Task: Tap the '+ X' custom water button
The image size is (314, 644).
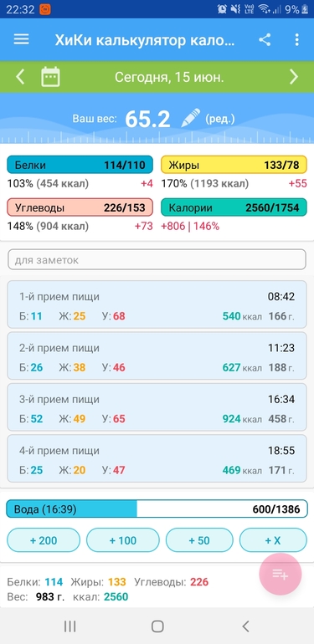Action: 273,540
